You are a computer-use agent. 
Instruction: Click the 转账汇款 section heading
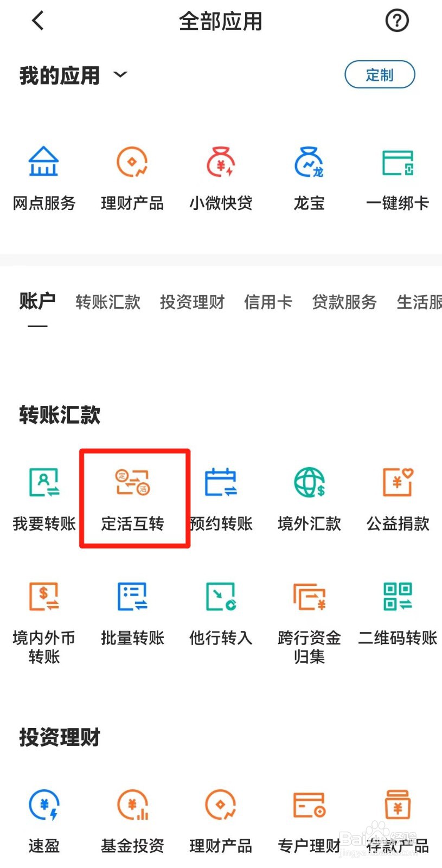(60, 414)
